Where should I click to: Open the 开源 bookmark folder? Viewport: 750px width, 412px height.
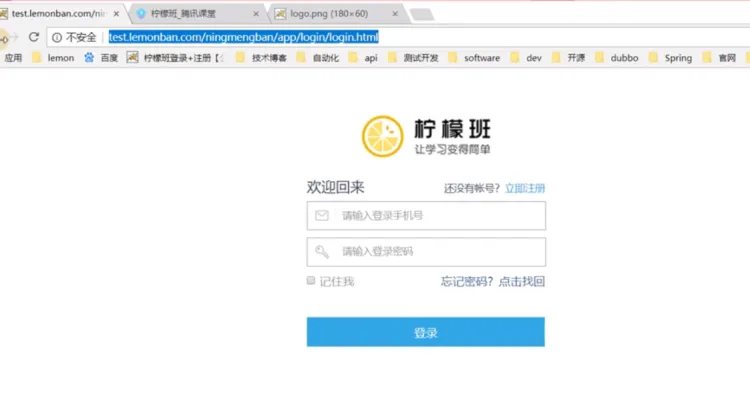coord(568,58)
